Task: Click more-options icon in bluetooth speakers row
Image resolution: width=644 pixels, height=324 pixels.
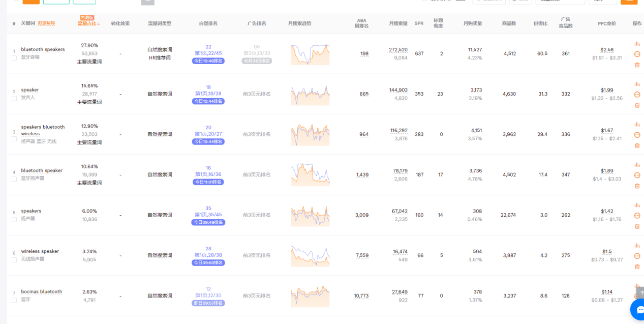Action: click(637, 54)
